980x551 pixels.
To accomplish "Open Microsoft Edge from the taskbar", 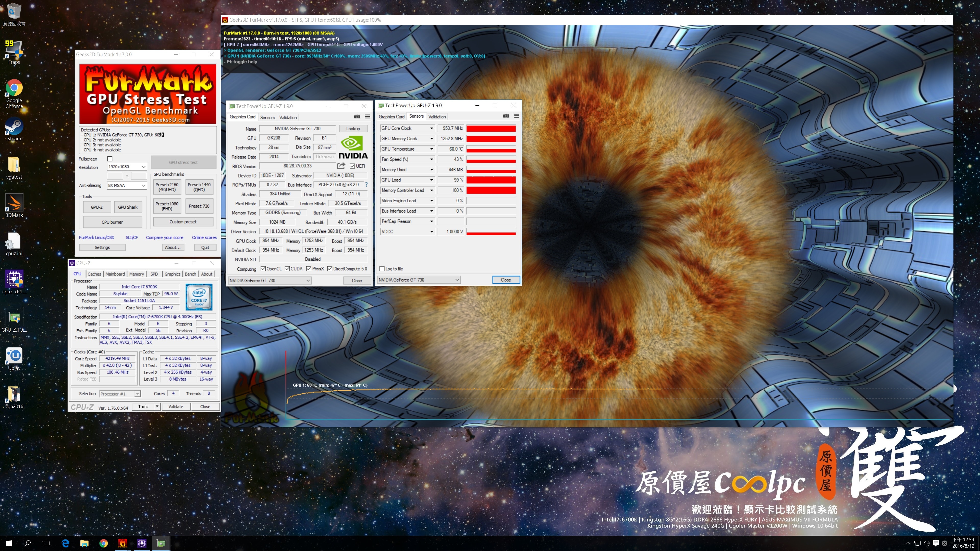I will pyautogui.click(x=65, y=543).
